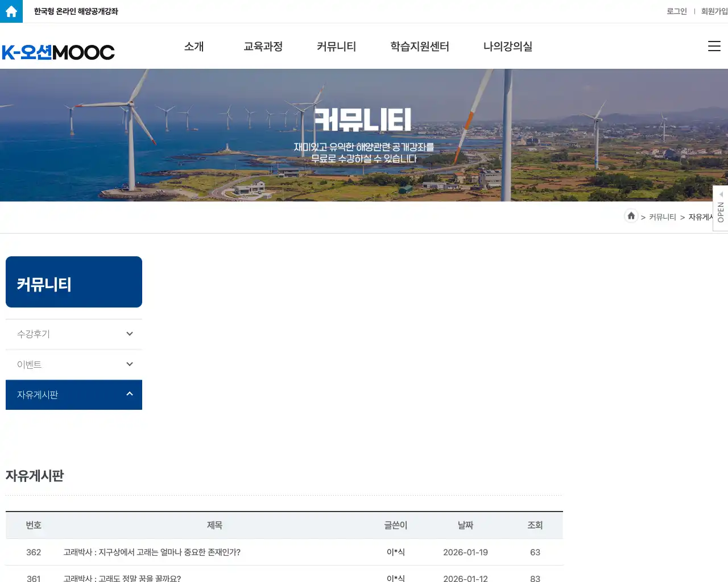Expand the 수강후기 sidebar chevron

[130, 334]
